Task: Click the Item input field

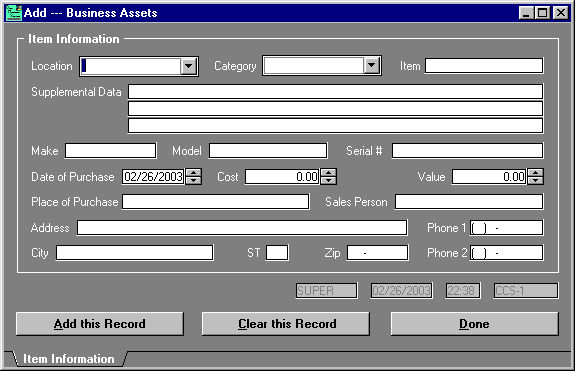Action: click(x=484, y=66)
